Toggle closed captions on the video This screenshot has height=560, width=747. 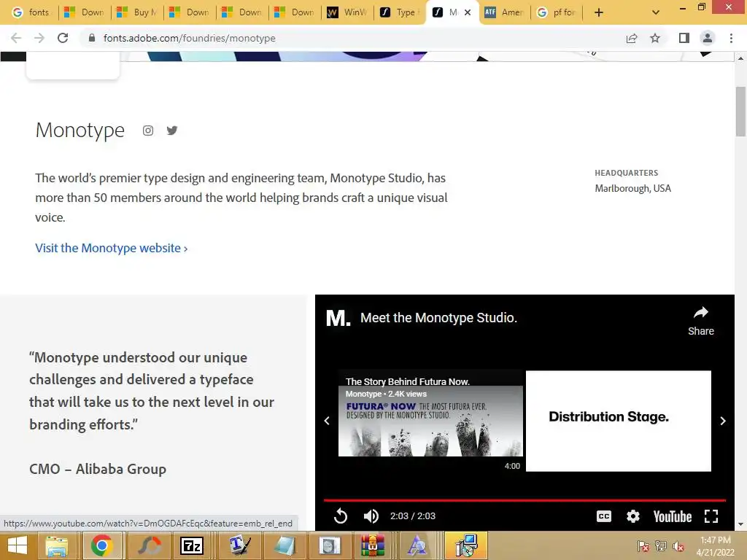click(x=603, y=516)
